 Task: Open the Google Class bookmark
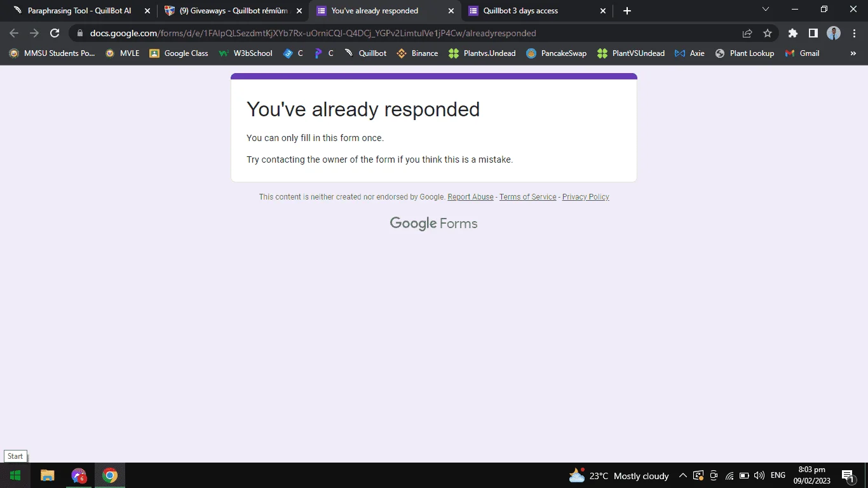click(179, 53)
